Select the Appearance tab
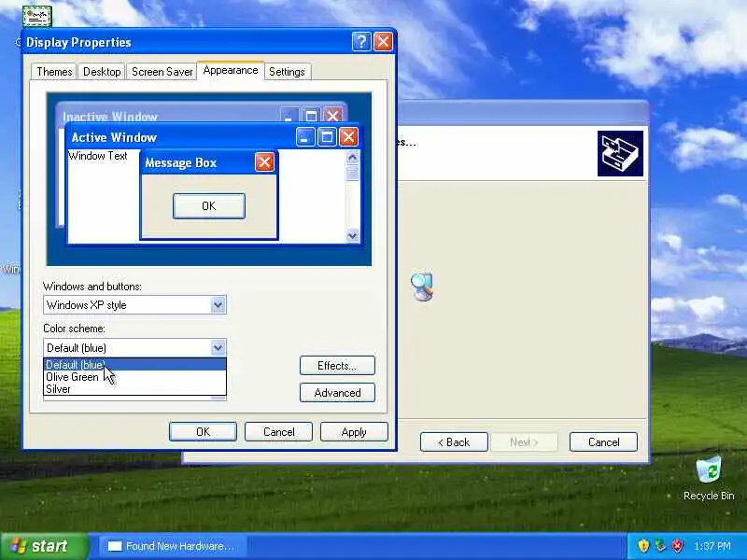 [x=231, y=71]
